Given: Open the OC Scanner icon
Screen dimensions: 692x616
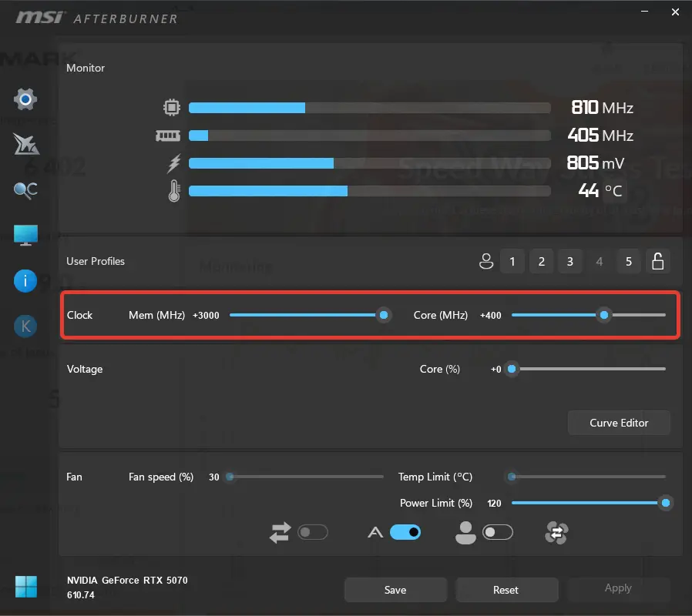Looking at the screenshot, I should pos(25,190).
